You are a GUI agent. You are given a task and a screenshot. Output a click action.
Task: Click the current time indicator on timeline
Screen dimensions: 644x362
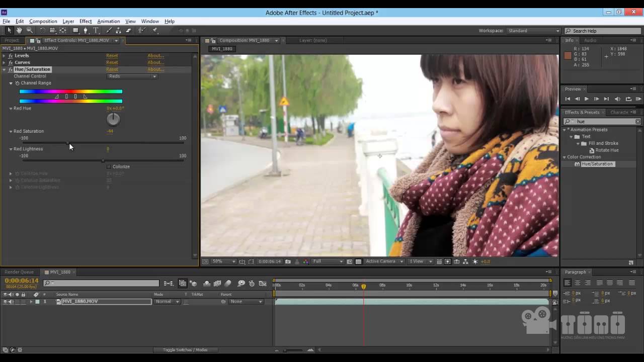pyautogui.click(x=363, y=287)
